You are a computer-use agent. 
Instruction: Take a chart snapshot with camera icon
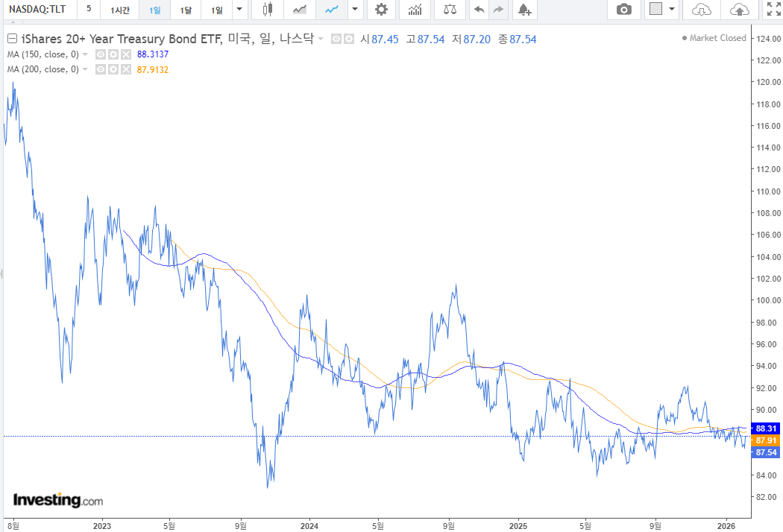click(x=623, y=10)
